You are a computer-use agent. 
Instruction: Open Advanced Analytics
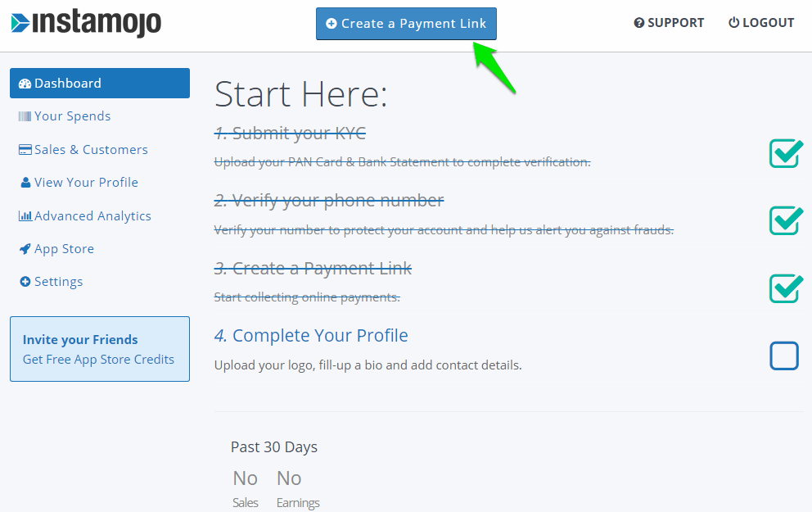[x=85, y=215]
